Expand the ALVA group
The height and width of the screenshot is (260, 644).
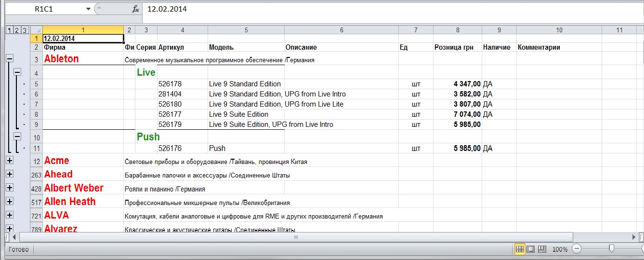pyautogui.click(x=9, y=215)
